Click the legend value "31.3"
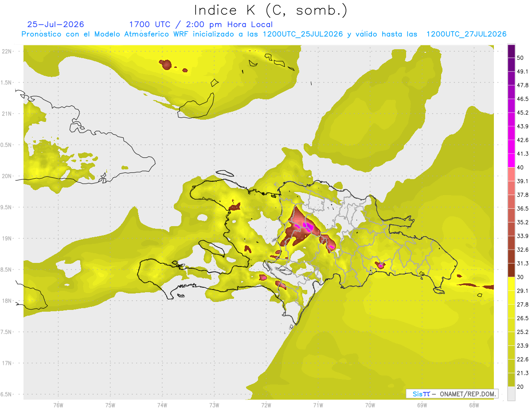Screen dimensions: 532x411 click(x=523, y=263)
